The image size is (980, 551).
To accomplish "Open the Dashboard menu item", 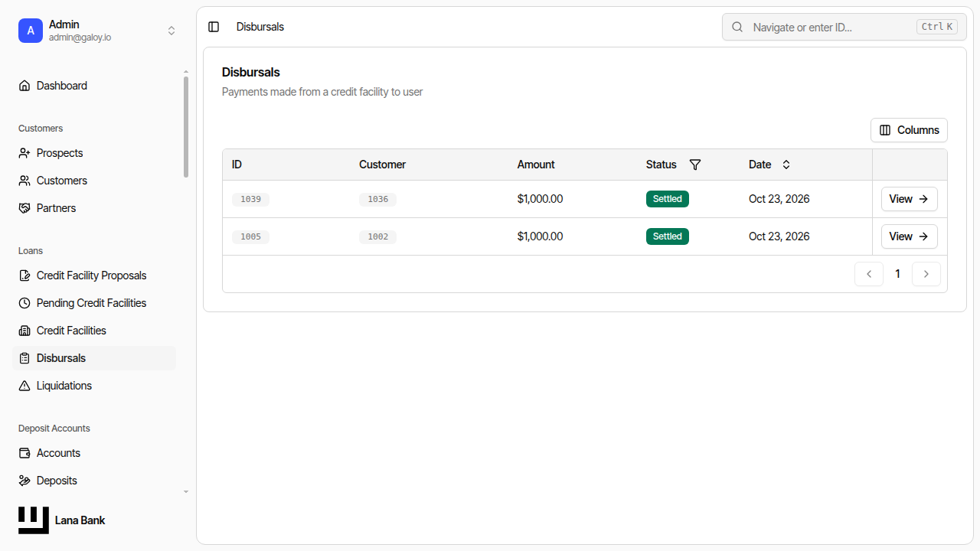I will coord(94,86).
